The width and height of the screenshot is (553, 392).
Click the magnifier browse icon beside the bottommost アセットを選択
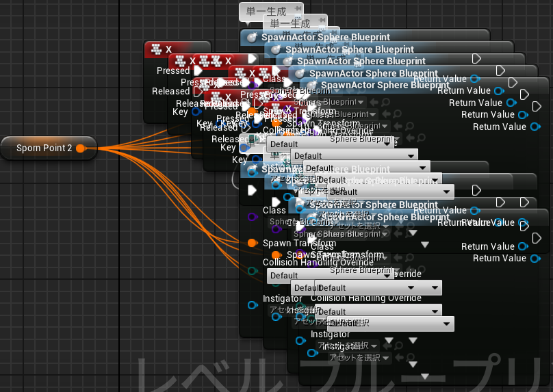tap(410, 358)
